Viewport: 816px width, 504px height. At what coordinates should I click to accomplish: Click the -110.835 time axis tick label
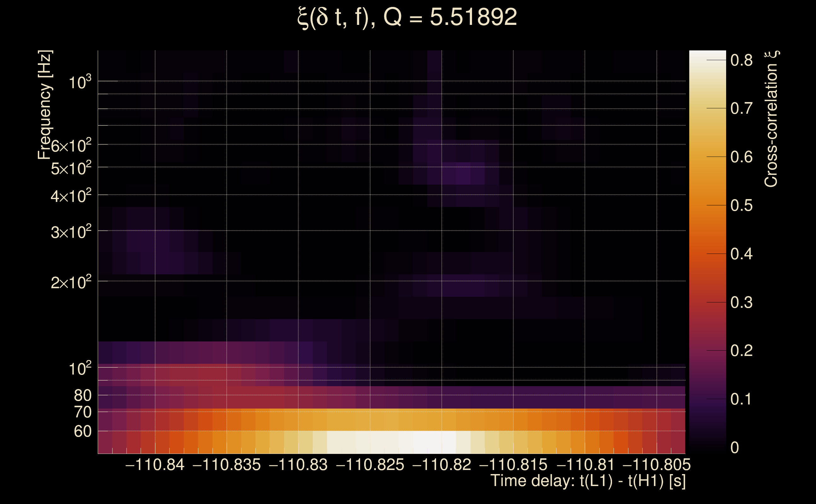(226, 465)
